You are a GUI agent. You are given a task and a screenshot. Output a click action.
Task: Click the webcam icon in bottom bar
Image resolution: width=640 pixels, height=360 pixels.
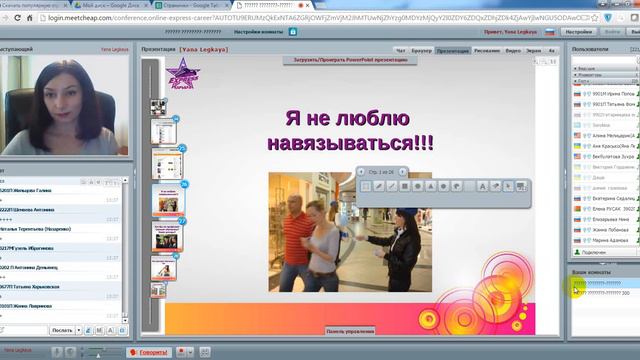70,352
